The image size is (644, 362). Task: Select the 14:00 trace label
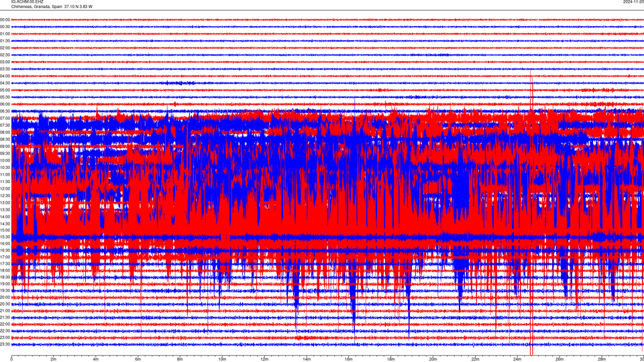tap(5, 217)
